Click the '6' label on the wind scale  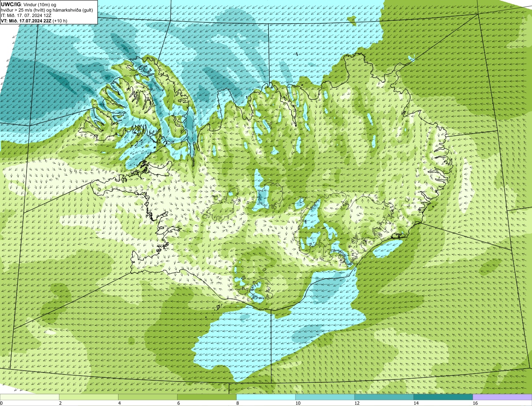[179, 403]
